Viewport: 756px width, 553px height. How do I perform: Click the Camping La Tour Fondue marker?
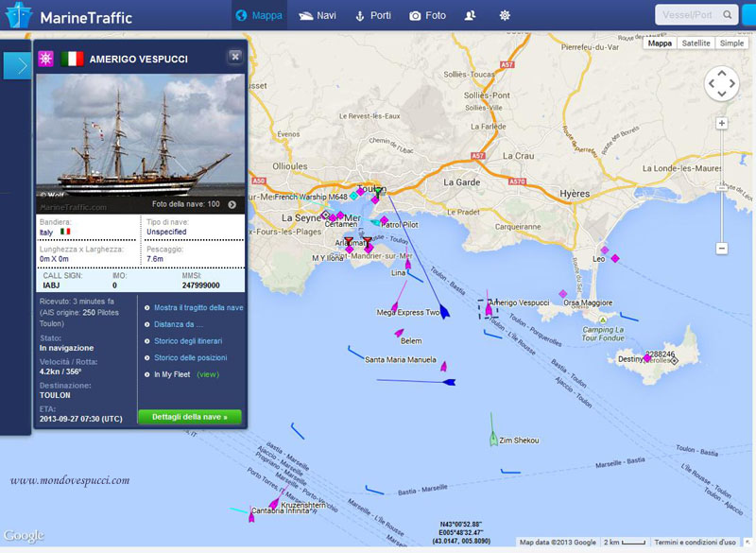point(602,320)
